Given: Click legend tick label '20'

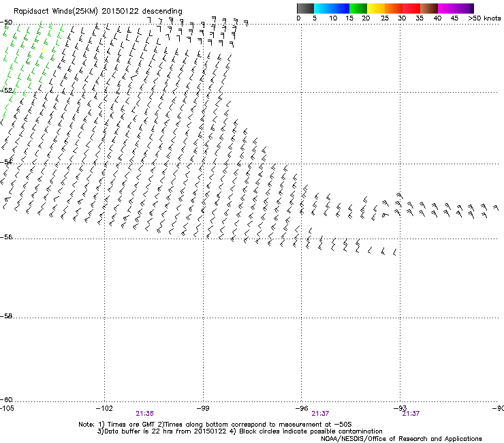Looking at the screenshot, I should coord(366,18).
